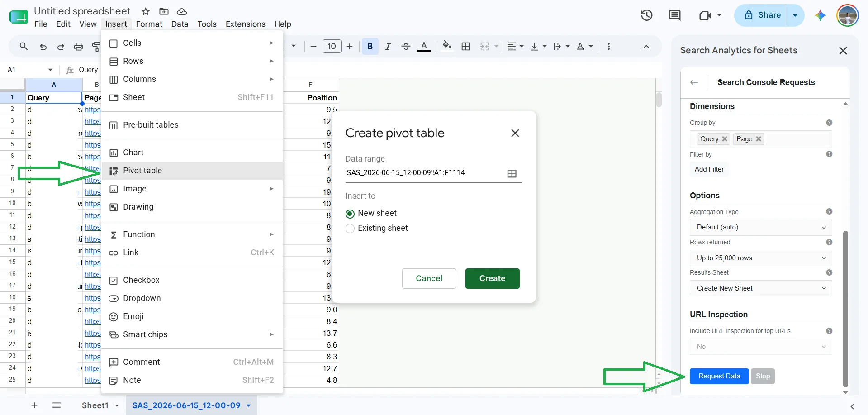Open the borders tool
The width and height of the screenshot is (868, 415).
pyautogui.click(x=465, y=46)
